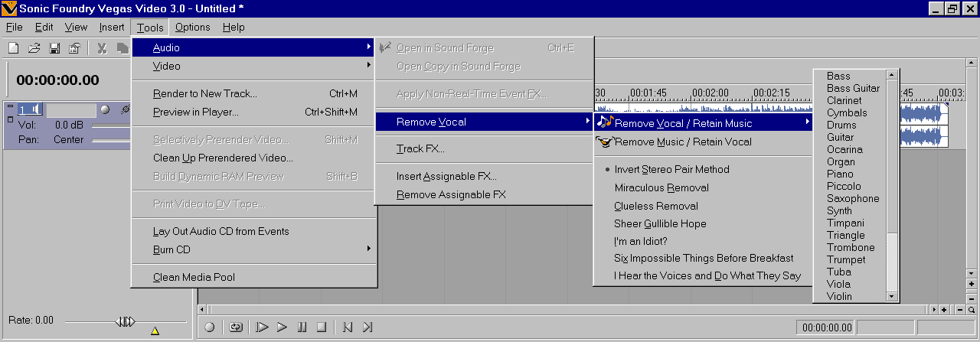Expand the Burn CD submenu

tap(254, 249)
